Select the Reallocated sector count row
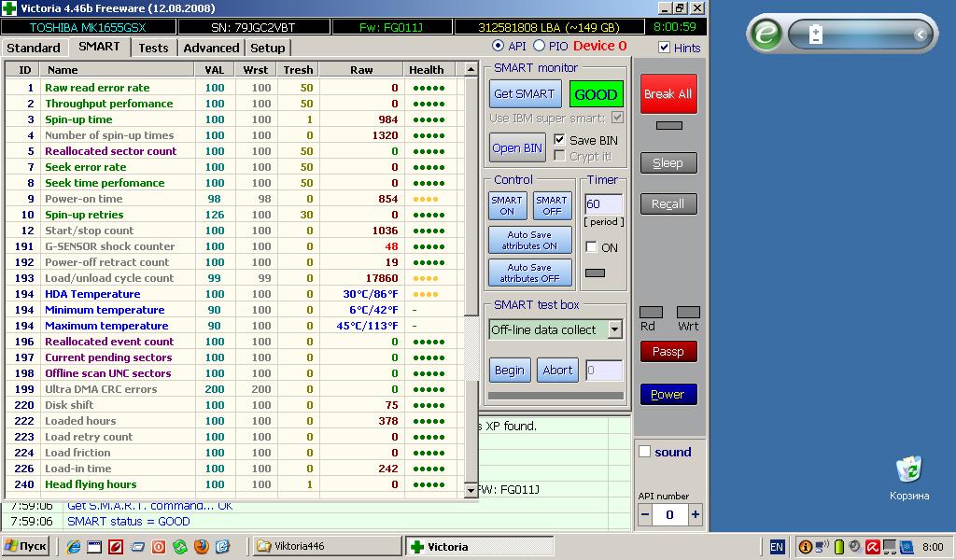This screenshot has width=956, height=560. point(233,151)
